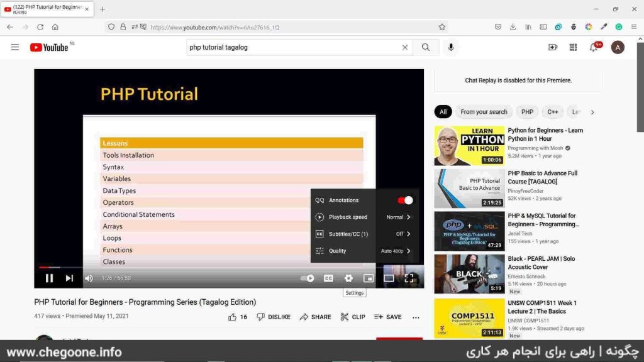Pause the video with the pause button
This screenshot has width=644, height=362.
(49, 278)
